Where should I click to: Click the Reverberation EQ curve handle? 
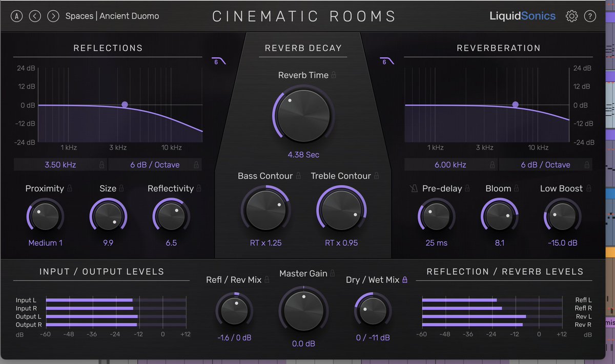tap(516, 104)
